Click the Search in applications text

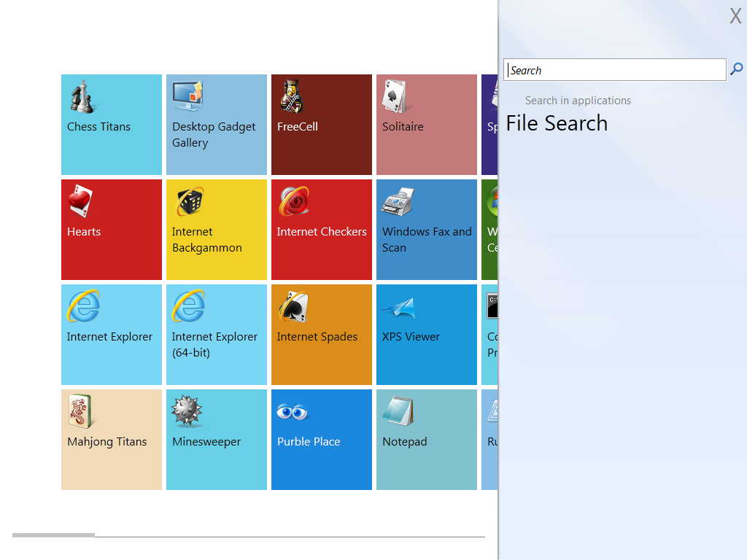point(578,101)
